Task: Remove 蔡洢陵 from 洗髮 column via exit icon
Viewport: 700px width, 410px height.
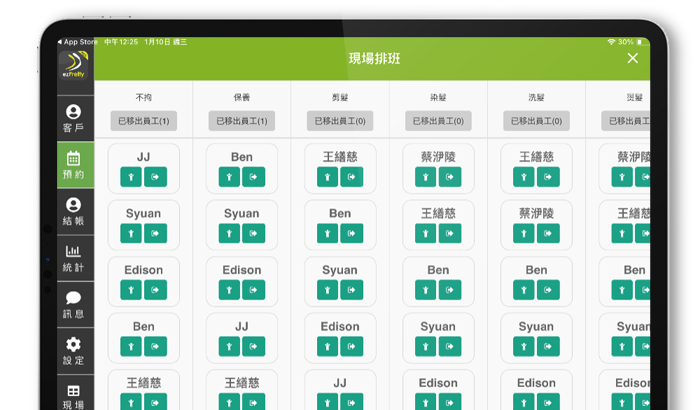Action: 548,233
